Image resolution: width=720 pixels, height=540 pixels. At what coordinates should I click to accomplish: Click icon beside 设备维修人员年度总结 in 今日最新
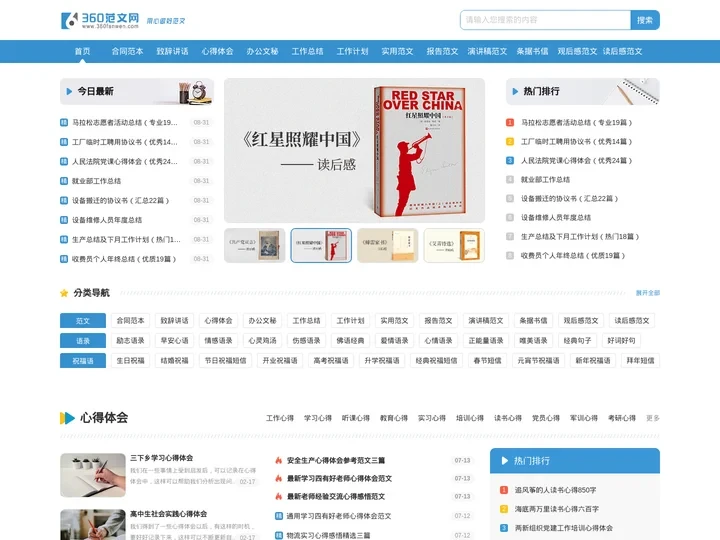pyautogui.click(x=64, y=220)
